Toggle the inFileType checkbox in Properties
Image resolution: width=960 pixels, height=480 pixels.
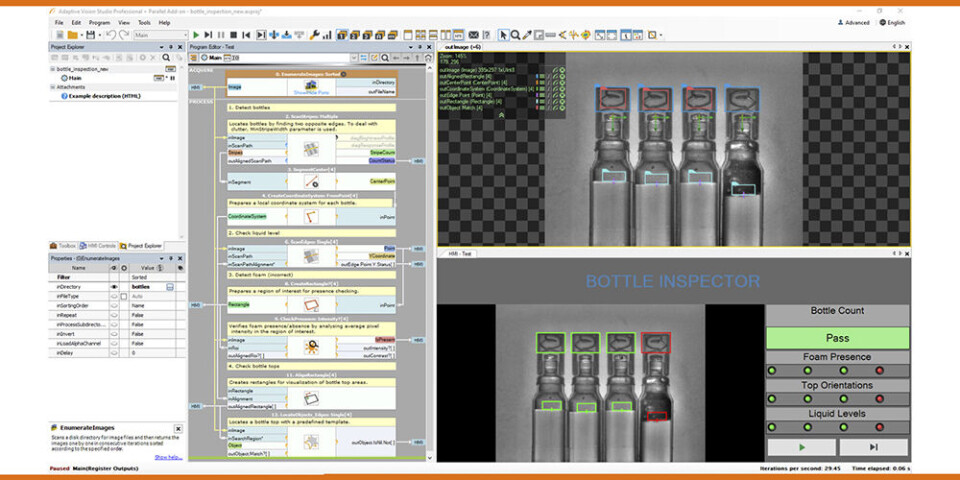click(x=124, y=296)
